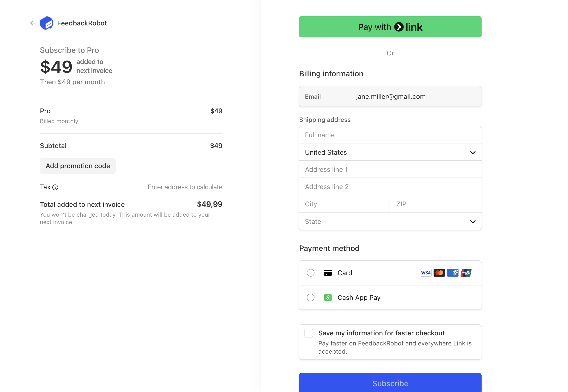Focus the Full name field

point(390,135)
